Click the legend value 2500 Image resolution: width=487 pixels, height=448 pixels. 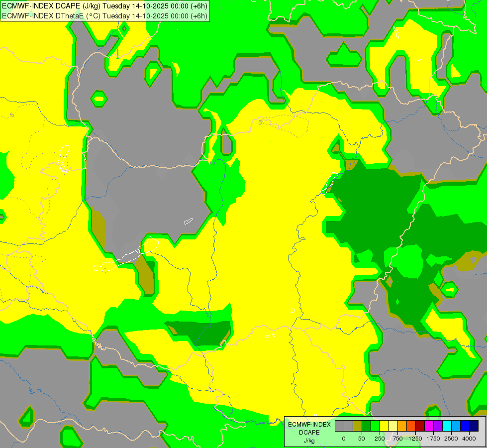[451, 439]
